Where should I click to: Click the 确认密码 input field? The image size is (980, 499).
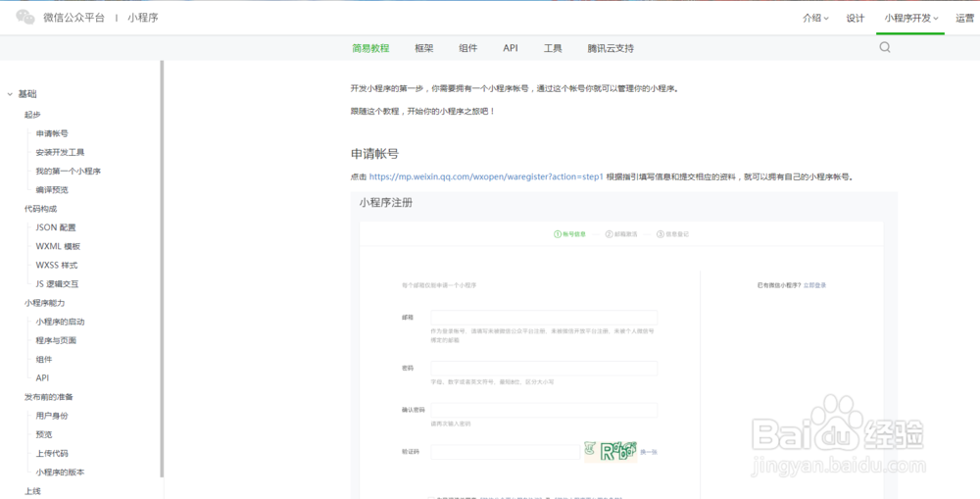point(544,410)
